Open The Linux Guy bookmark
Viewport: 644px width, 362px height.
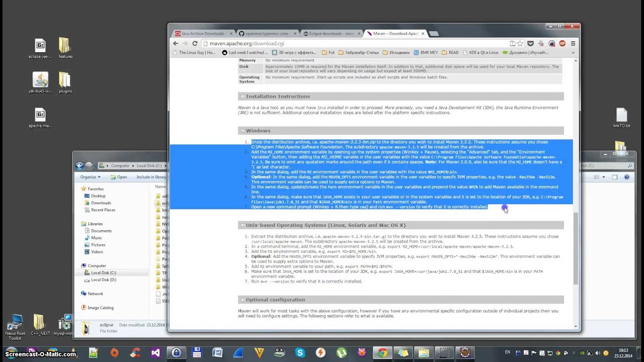pyautogui.click(x=194, y=52)
